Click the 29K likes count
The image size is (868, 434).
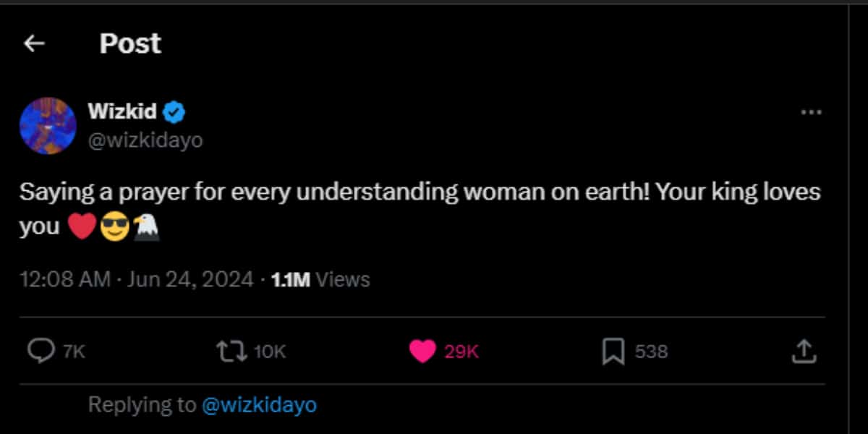point(461,352)
